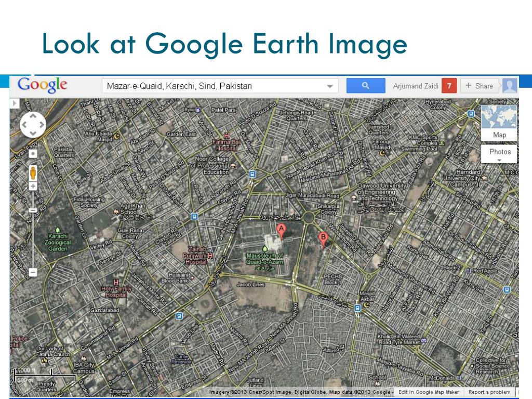The image size is (532, 399).
Task: Click the transit stop icon near Hyderabad Colony
Action: click(x=471, y=114)
